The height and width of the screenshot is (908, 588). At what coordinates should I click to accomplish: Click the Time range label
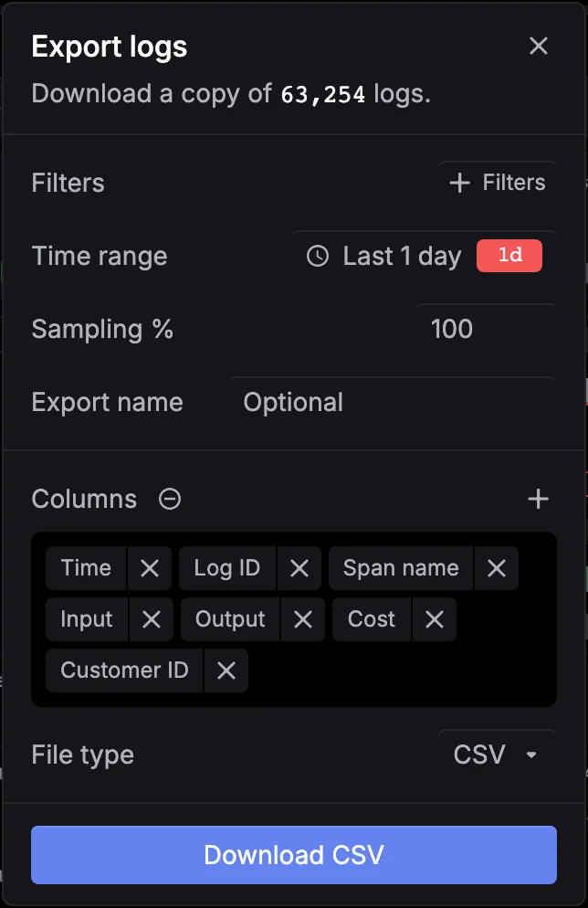(100, 256)
